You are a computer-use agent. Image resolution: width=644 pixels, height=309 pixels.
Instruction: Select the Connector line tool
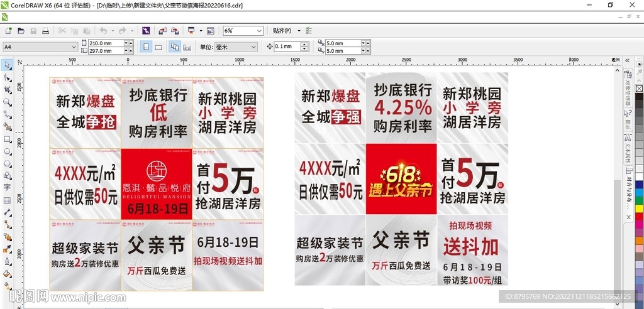(8, 224)
